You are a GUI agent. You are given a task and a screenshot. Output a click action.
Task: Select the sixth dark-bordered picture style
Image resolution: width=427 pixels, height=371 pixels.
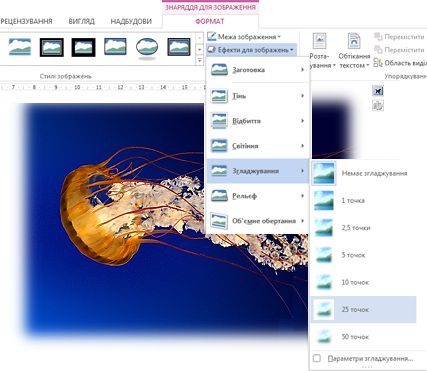[179, 47]
